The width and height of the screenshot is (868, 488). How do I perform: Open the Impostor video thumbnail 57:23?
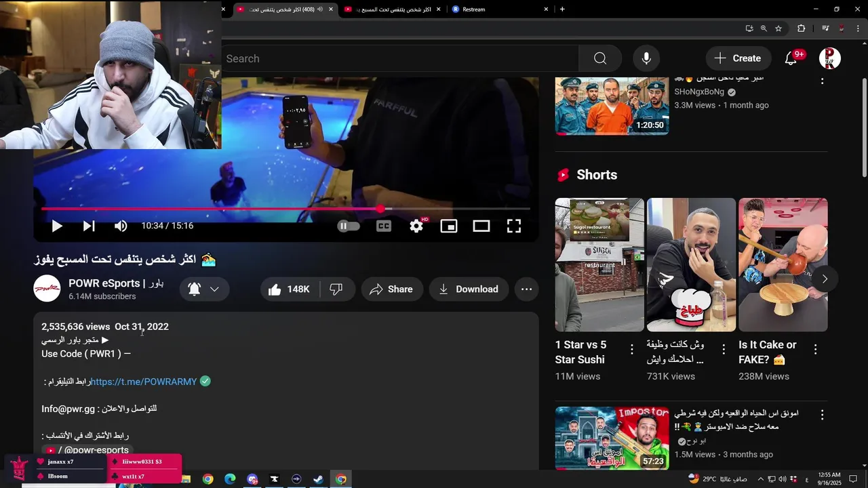[x=612, y=438]
